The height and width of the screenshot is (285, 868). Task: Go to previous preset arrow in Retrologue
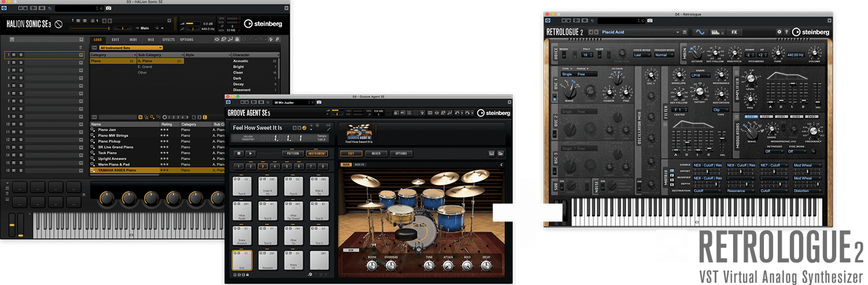coord(591,32)
